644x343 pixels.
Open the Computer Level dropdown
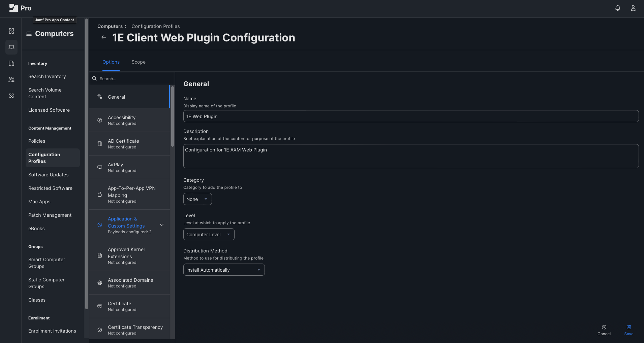[x=209, y=234]
